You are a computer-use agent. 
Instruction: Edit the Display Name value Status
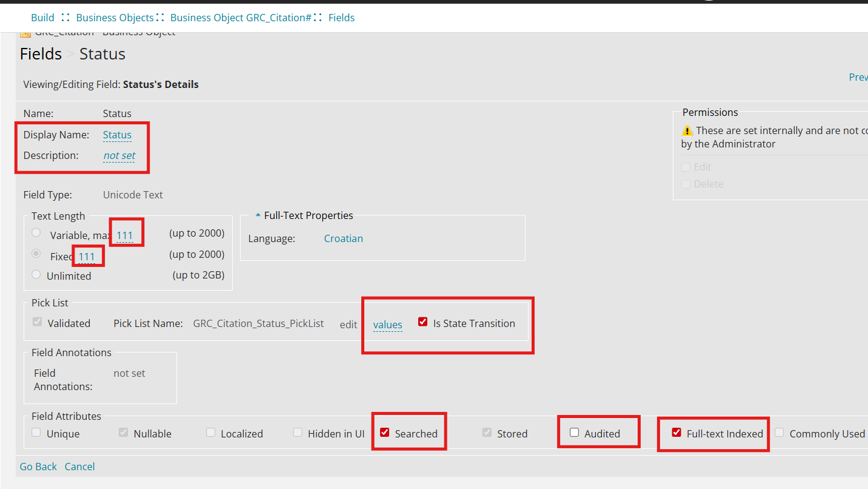pyautogui.click(x=117, y=135)
